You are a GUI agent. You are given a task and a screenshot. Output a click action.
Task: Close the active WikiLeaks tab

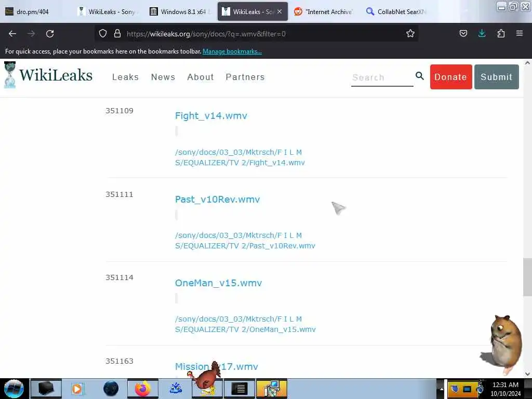click(x=280, y=11)
